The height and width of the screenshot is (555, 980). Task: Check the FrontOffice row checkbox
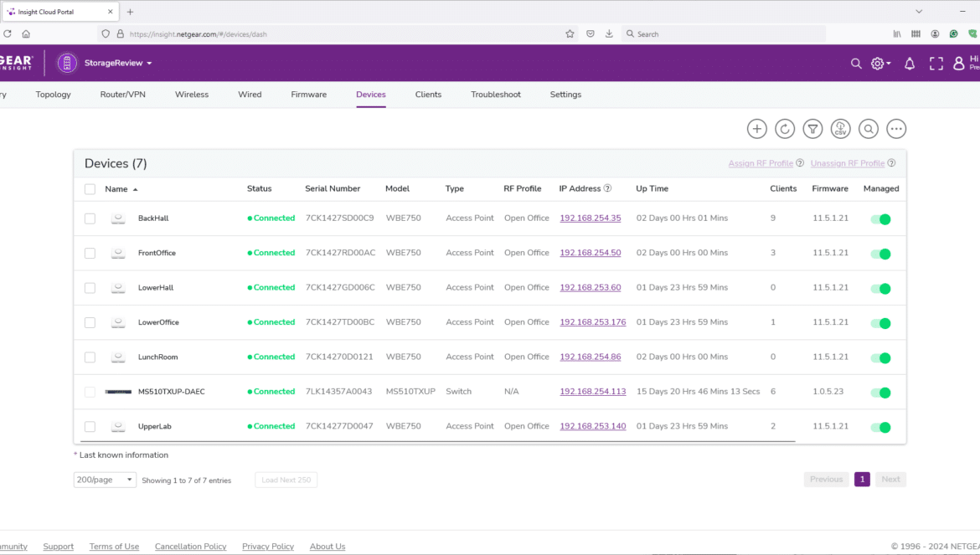point(90,254)
